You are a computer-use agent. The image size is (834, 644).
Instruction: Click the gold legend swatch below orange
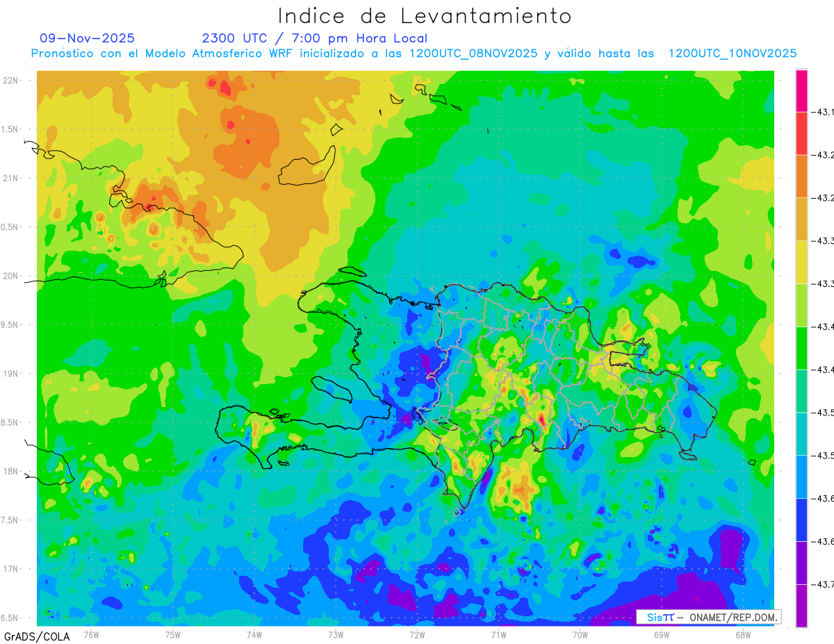tap(801, 219)
